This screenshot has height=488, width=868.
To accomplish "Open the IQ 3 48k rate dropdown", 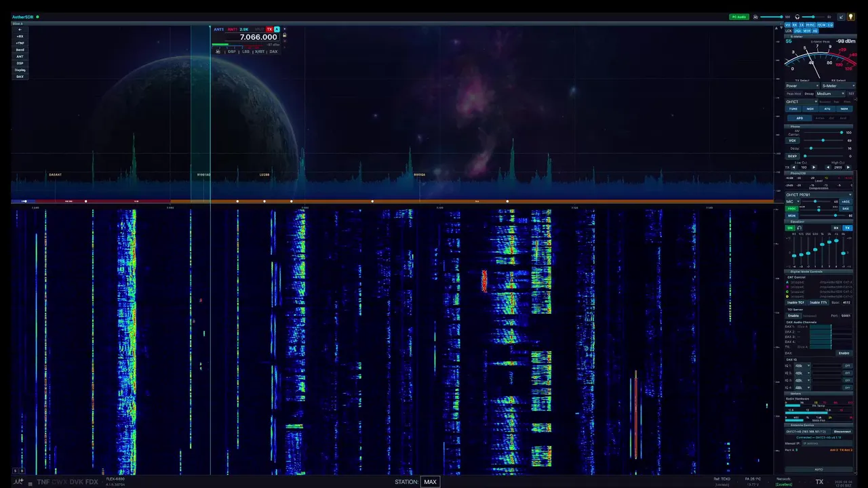I will pos(802,380).
